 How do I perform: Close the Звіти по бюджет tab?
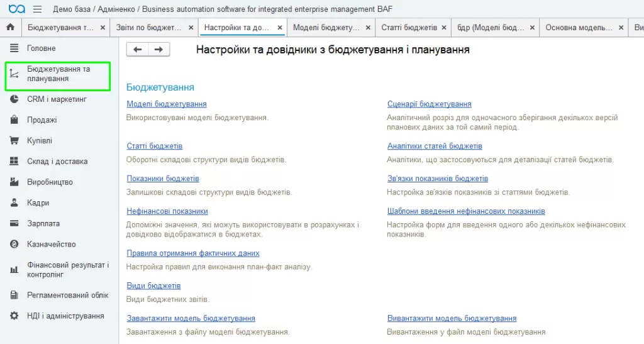pyautogui.click(x=191, y=28)
